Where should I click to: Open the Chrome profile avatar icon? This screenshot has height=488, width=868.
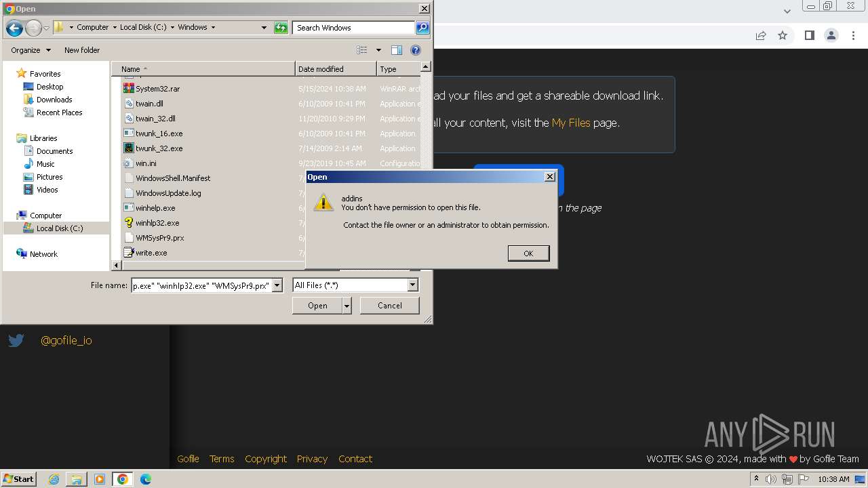pyautogui.click(x=831, y=35)
